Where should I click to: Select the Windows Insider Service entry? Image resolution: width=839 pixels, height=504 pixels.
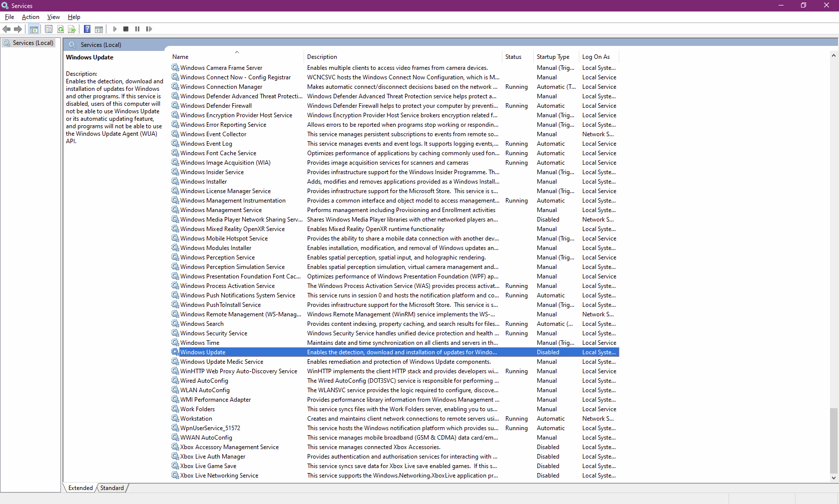(x=395, y=172)
